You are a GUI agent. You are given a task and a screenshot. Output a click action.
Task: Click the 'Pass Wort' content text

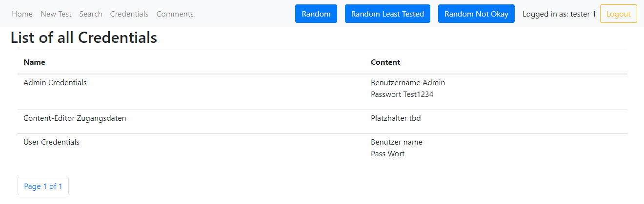pyautogui.click(x=387, y=154)
